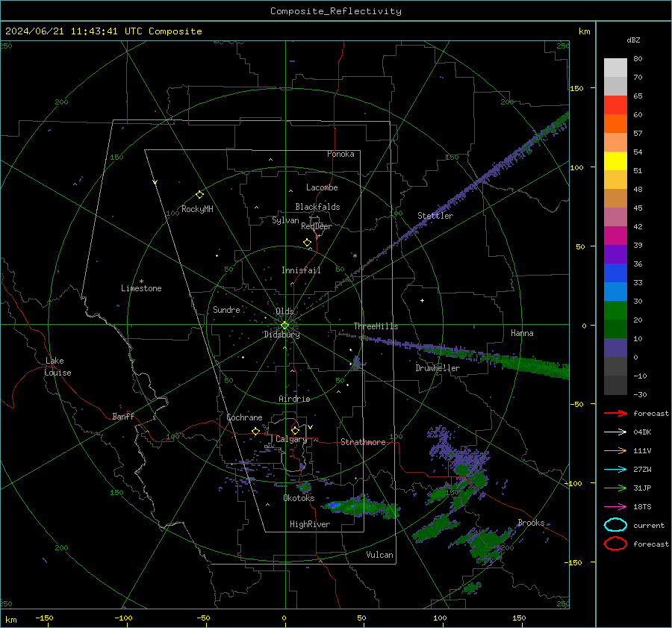This screenshot has height=628, width=672.
Task: Click the Hanna city label
Action: (522, 333)
